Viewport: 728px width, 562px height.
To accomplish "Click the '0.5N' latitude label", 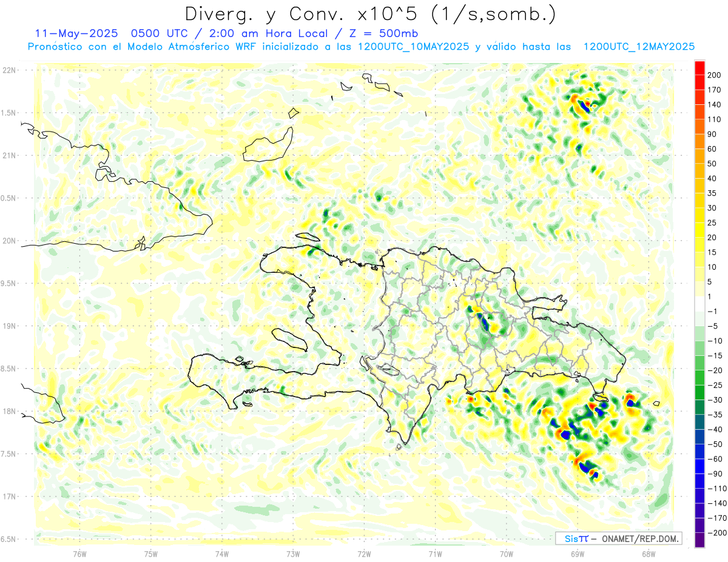I will [x=9, y=198].
